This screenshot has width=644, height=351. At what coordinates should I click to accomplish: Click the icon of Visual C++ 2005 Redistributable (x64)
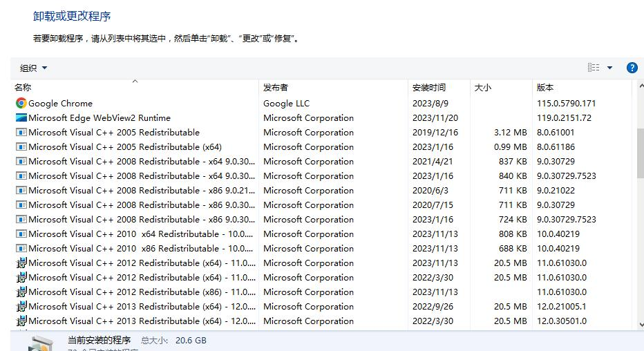(21, 147)
